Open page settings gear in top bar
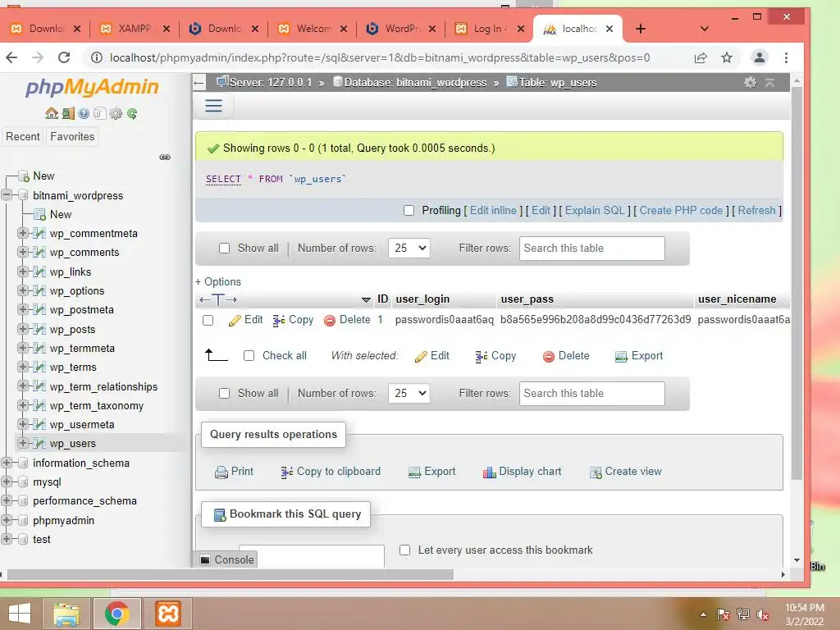The width and height of the screenshot is (840, 630). 750,83
